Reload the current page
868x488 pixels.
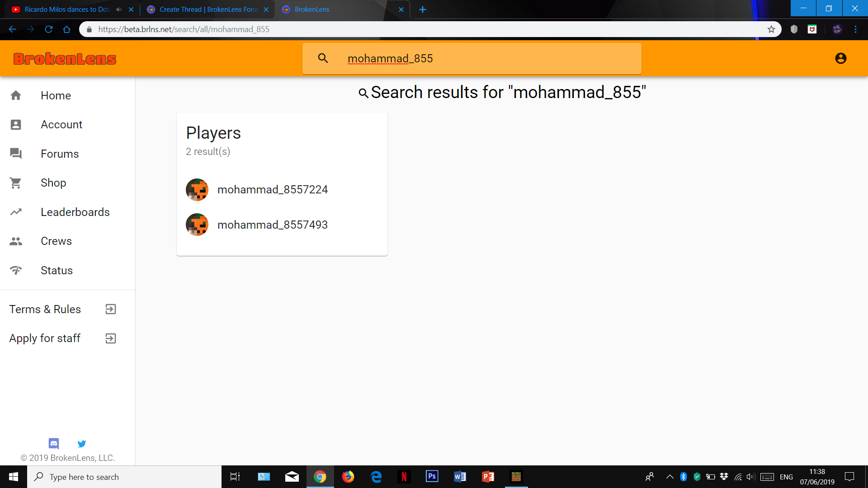48,29
